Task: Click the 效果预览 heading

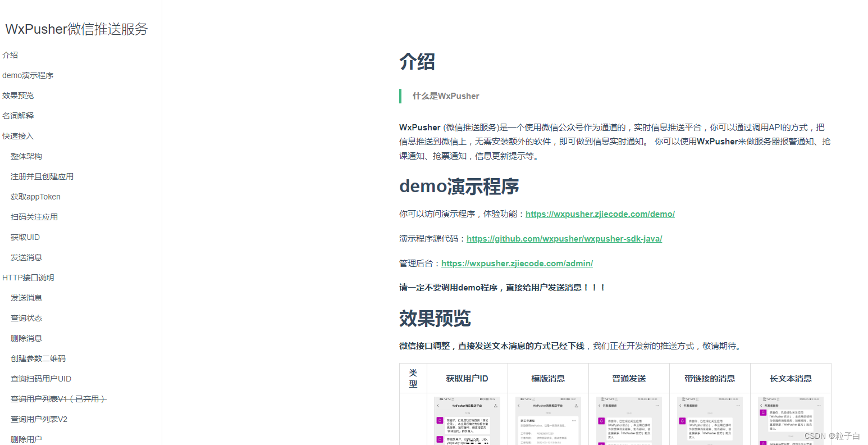Action: click(435, 318)
